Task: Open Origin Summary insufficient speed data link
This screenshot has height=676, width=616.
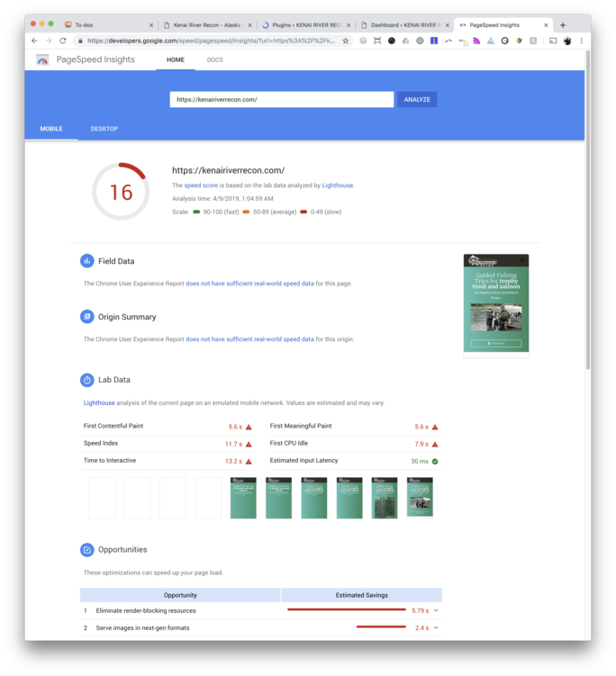Action: 249,338
